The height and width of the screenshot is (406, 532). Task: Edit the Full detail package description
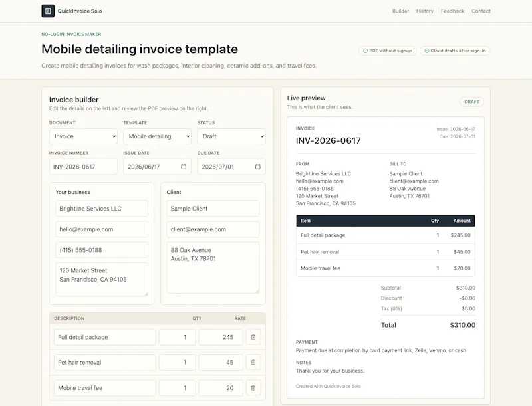coord(105,337)
